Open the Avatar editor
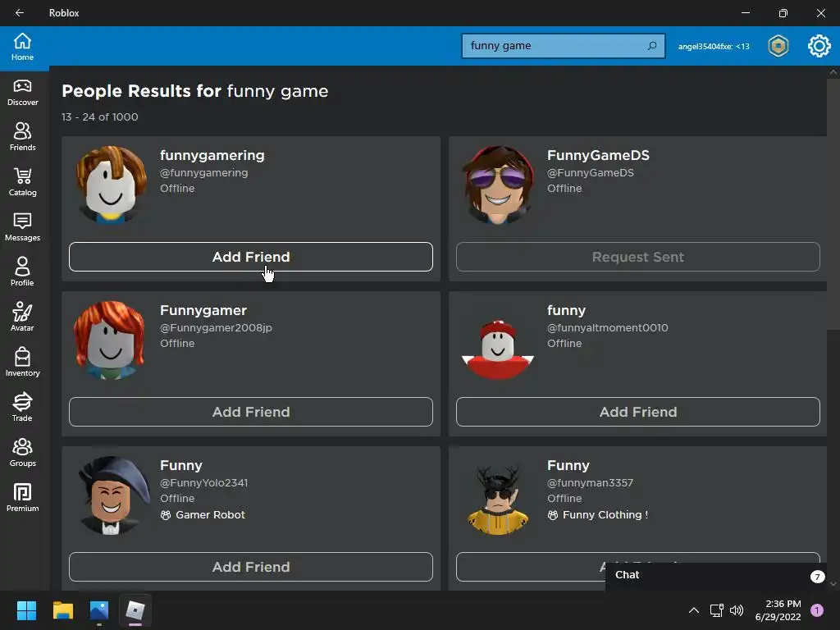Image resolution: width=840 pixels, height=630 pixels. 22,317
